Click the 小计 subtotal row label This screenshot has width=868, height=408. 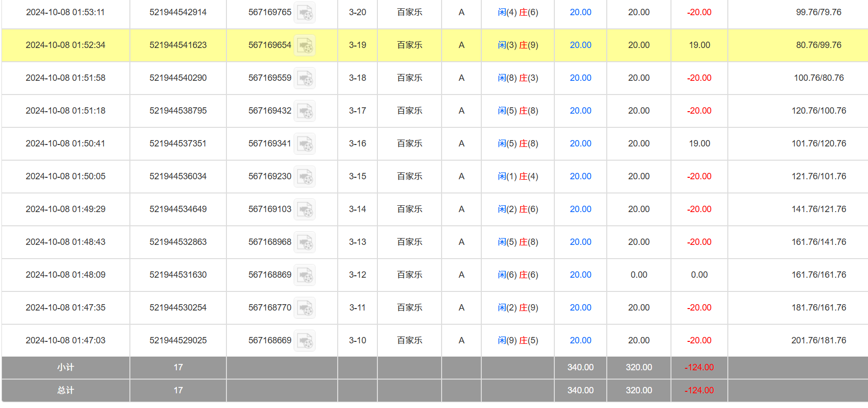pos(66,367)
